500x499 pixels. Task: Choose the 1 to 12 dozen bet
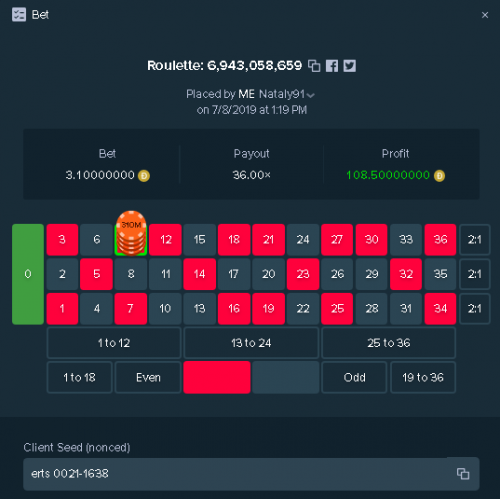pos(114,343)
